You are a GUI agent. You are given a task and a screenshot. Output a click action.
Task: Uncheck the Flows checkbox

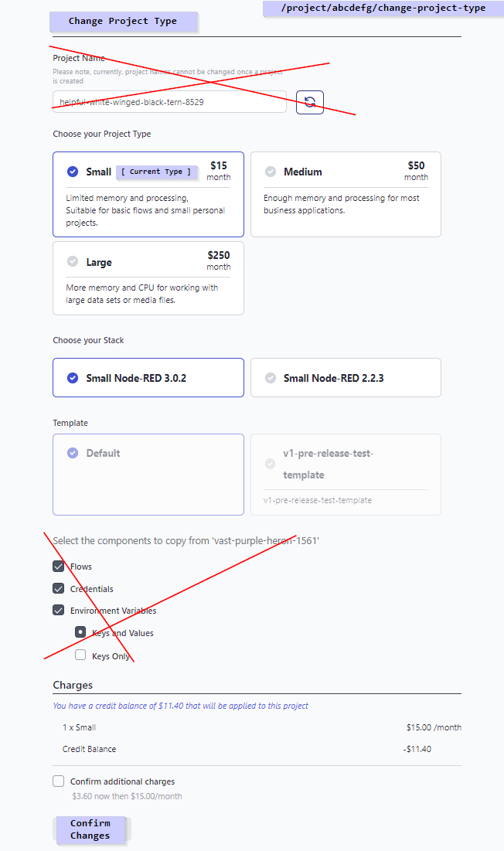coord(58,566)
